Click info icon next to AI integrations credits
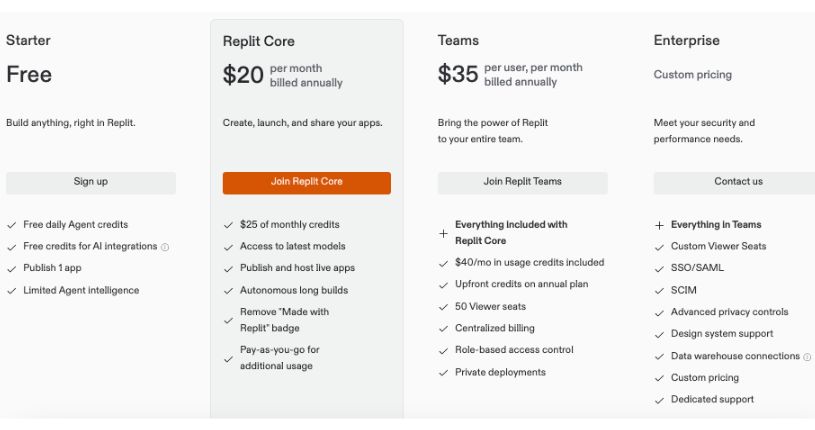Image resolution: width=815 pixels, height=430 pixels. (165, 247)
